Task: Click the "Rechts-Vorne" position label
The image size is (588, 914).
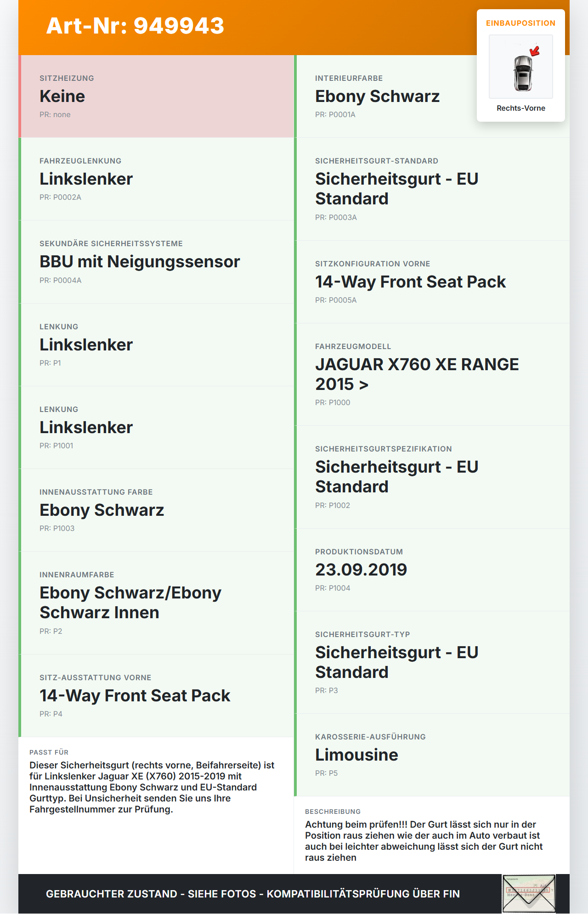Action: [520, 108]
